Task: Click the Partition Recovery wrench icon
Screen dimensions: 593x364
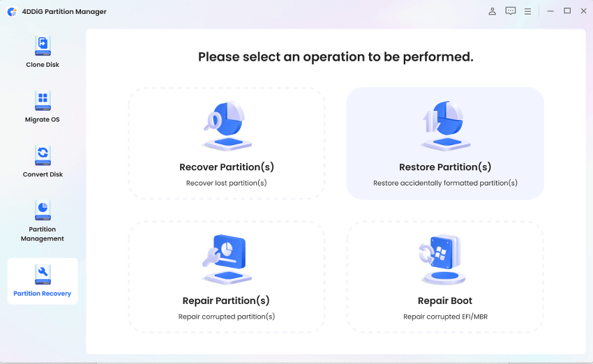Action: pos(43,274)
